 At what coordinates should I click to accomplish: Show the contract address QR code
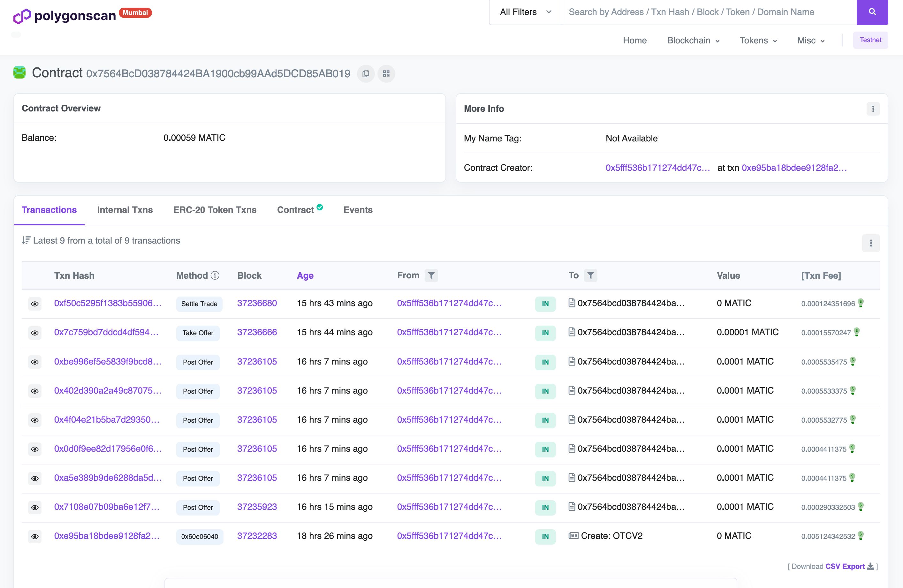(x=386, y=74)
